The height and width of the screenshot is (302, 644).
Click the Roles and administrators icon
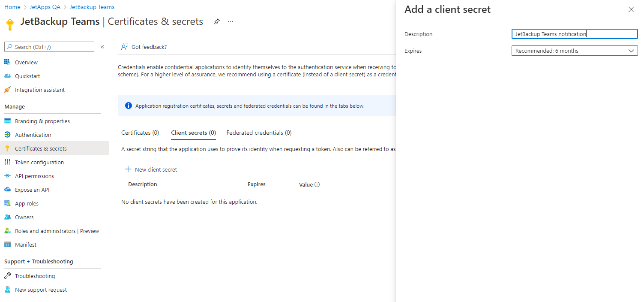pyautogui.click(x=7, y=231)
